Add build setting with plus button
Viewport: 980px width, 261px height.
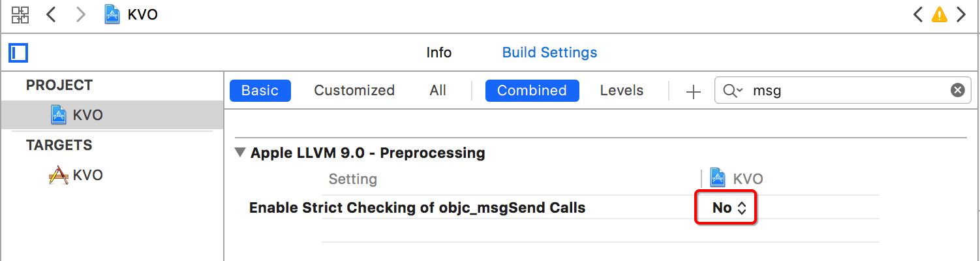click(693, 91)
